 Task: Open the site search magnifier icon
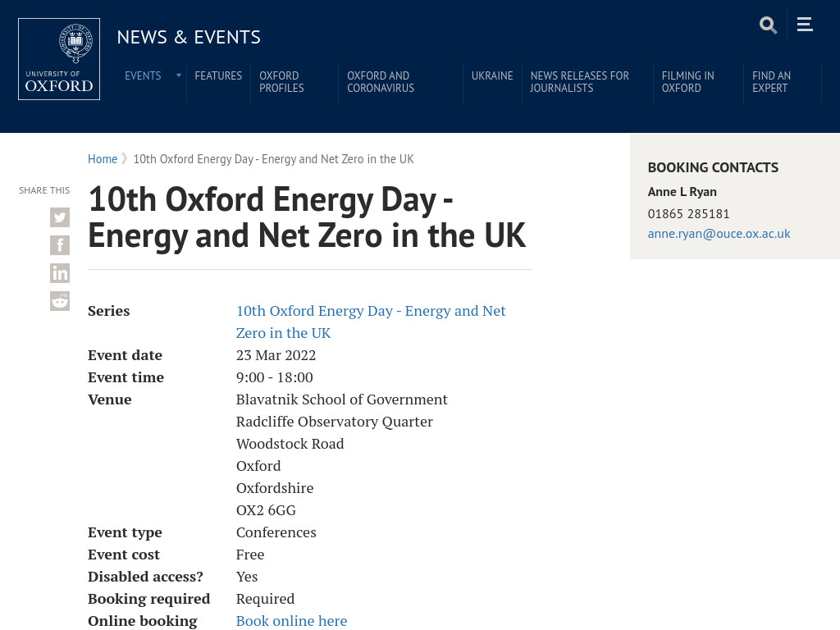click(x=768, y=25)
